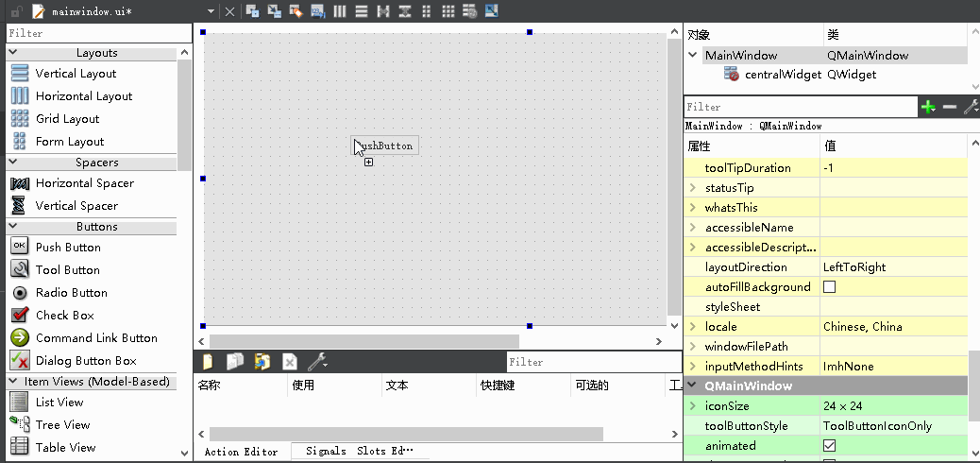Image resolution: width=980 pixels, height=463 pixels.
Task: Click the Break Layout toolbar icon
Action: 470,10
